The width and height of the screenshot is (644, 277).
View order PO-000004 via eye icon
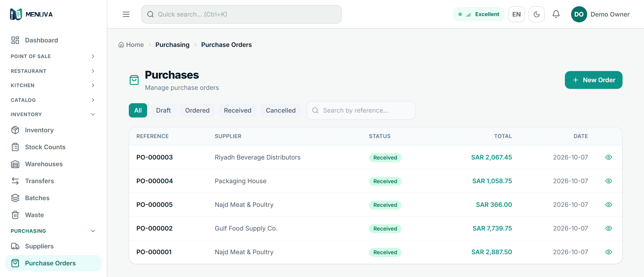point(608,181)
